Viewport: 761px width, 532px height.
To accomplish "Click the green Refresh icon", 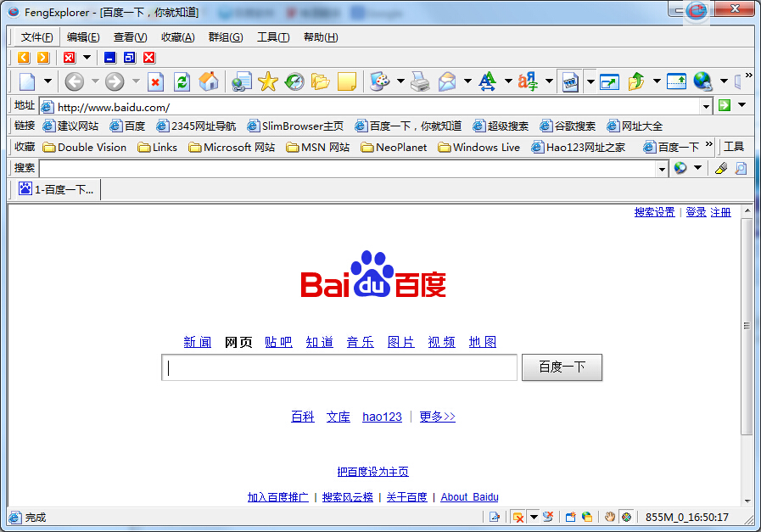I will (182, 81).
